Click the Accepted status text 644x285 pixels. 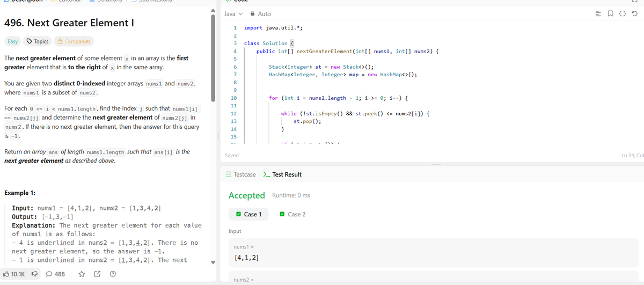tap(247, 195)
